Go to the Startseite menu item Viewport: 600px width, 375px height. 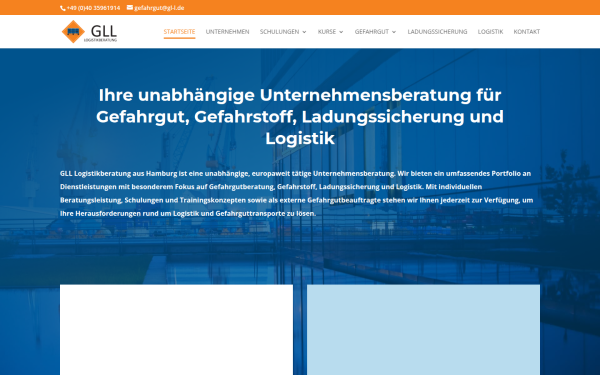tap(179, 32)
